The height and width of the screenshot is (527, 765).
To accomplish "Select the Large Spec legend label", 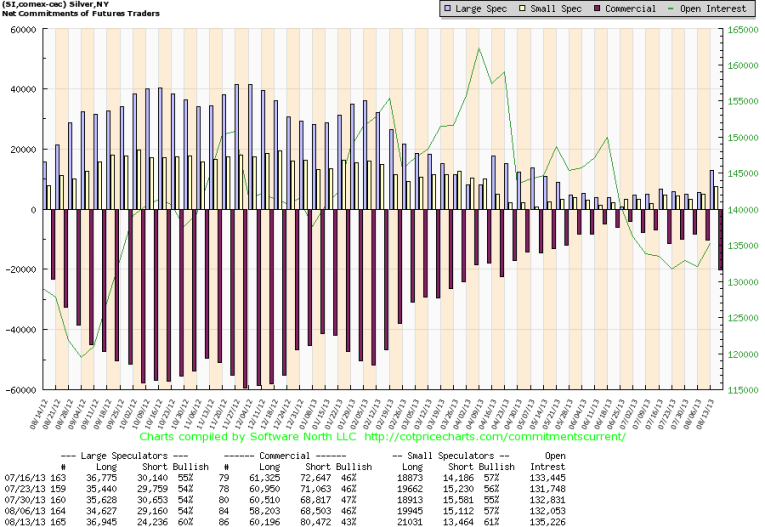I will pos(479,9).
